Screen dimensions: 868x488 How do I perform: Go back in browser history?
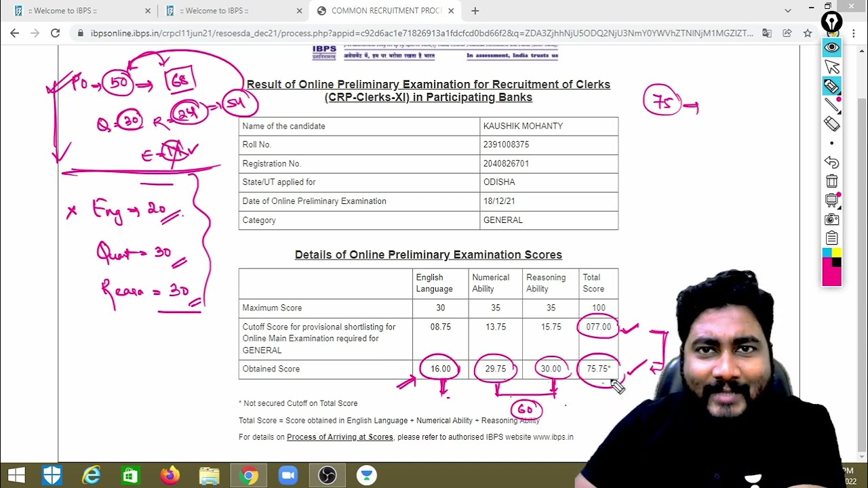14,33
